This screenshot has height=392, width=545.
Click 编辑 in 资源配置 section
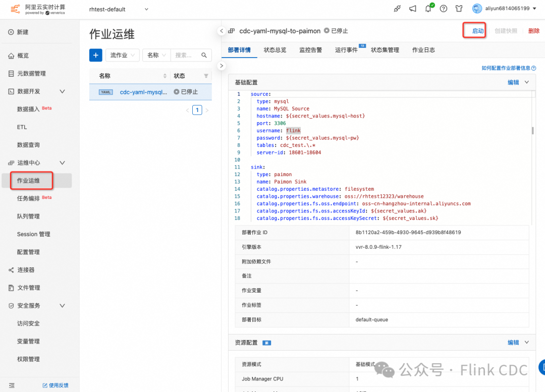513,343
